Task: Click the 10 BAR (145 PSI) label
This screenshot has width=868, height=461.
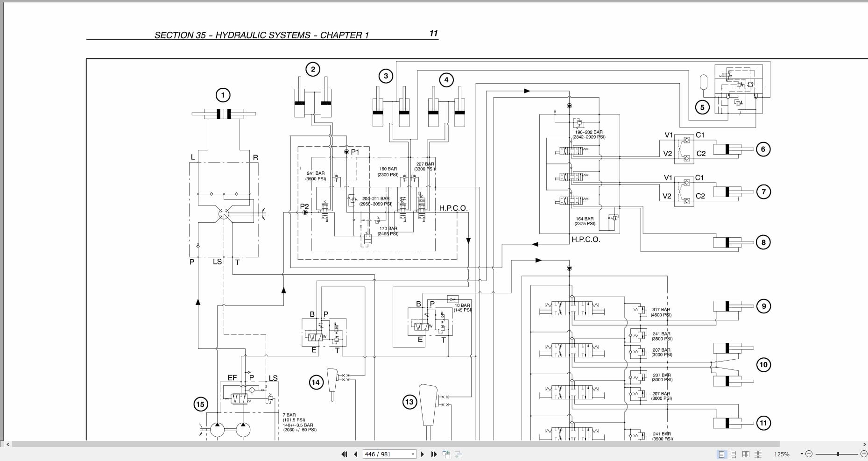Action: (x=463, y=307)
